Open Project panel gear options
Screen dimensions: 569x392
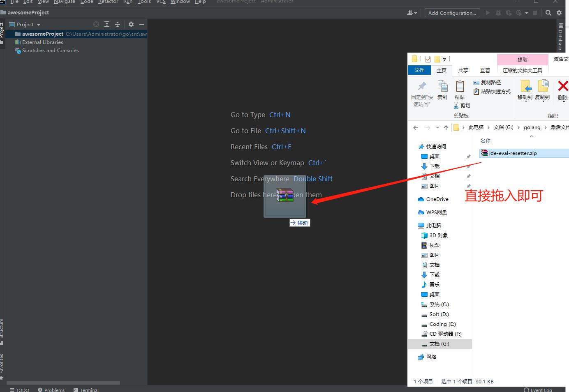[131, 24]
